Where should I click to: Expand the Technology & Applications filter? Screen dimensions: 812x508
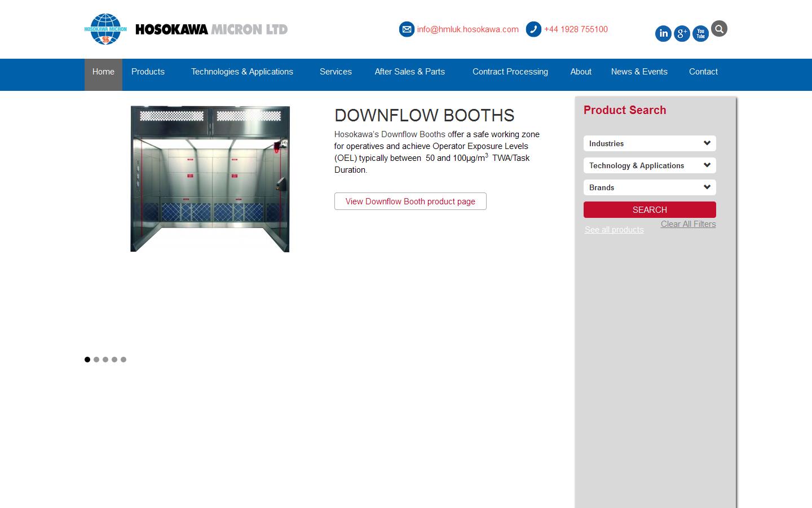(x=649, y=165)
